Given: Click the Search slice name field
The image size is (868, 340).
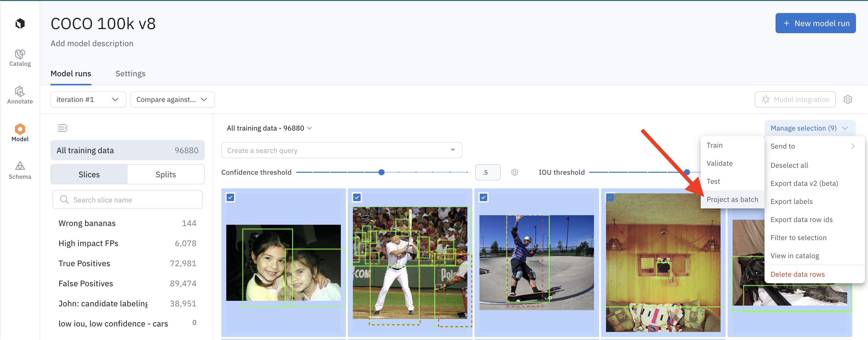Looking at the screenshot, I should point(127,200).
